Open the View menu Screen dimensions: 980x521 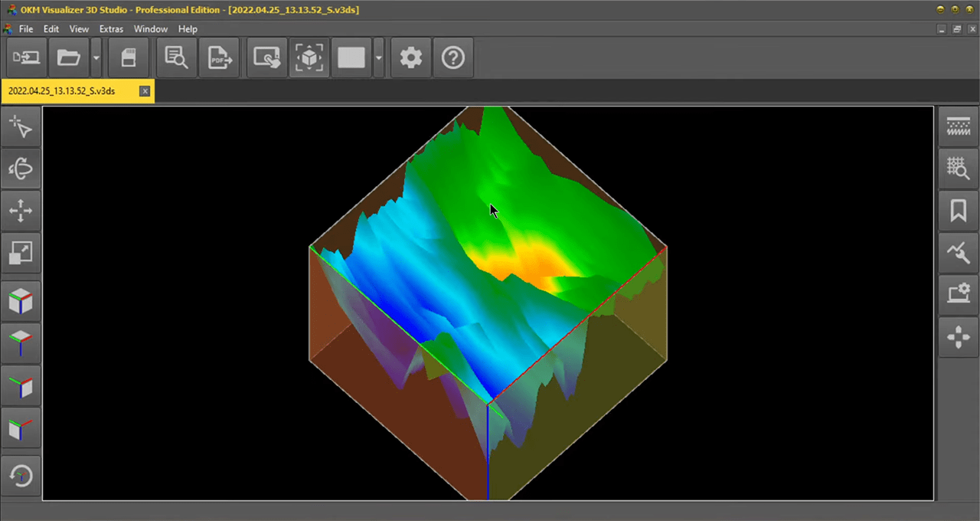click(x=79, y=29)
